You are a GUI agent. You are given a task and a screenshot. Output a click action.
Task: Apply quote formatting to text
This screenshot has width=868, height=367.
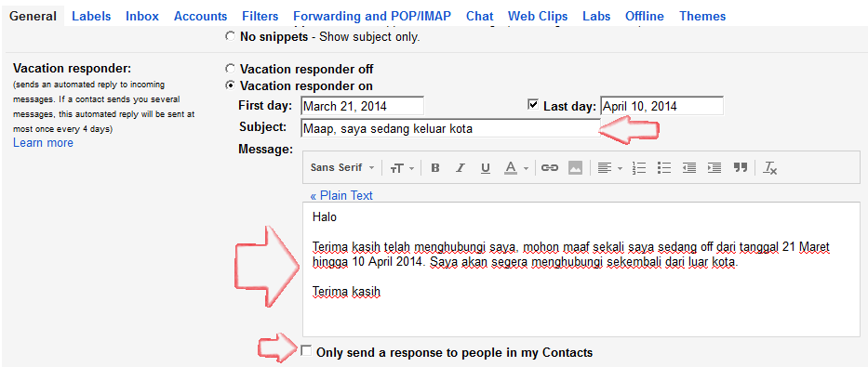pyautogui.click(x=741, y=168)
